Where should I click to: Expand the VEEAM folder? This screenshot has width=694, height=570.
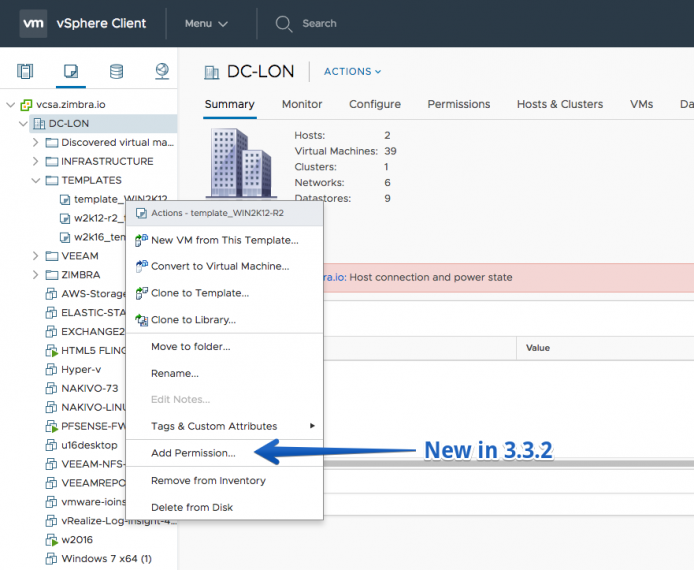point(35,256)
